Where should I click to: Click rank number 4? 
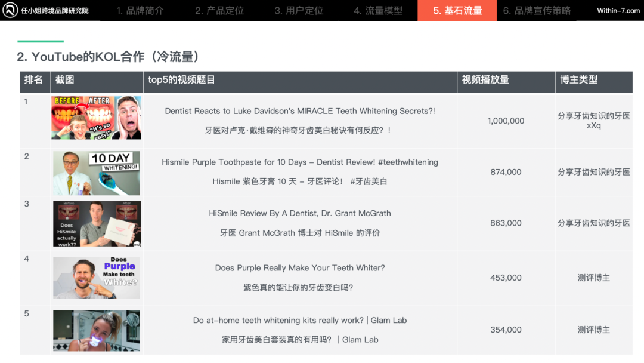coord(26,259)
